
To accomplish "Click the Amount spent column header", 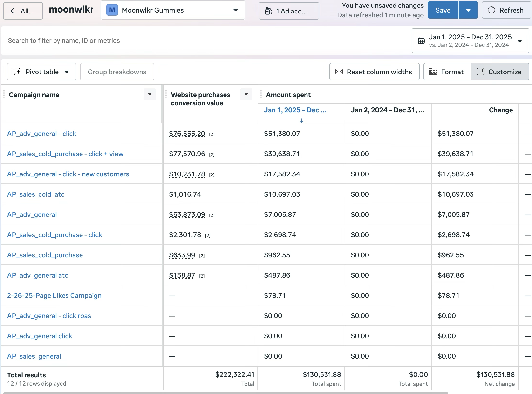I will (x=288, y=95).
